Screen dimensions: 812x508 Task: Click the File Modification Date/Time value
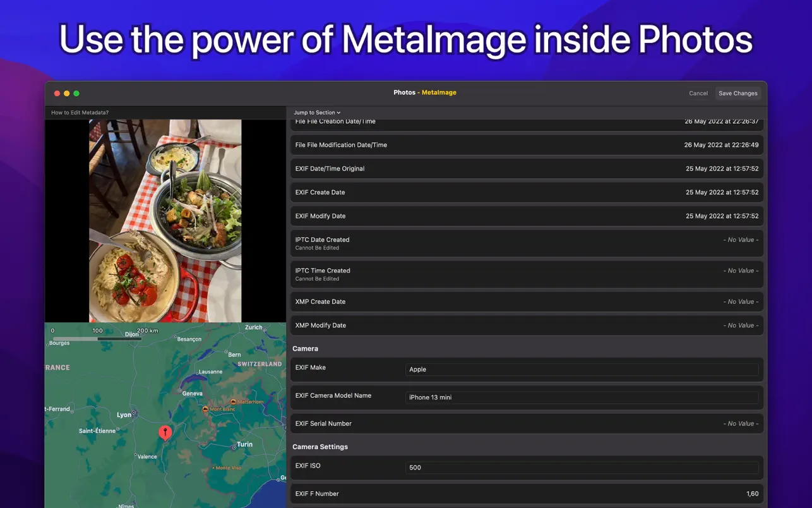(x=721, y=145)
